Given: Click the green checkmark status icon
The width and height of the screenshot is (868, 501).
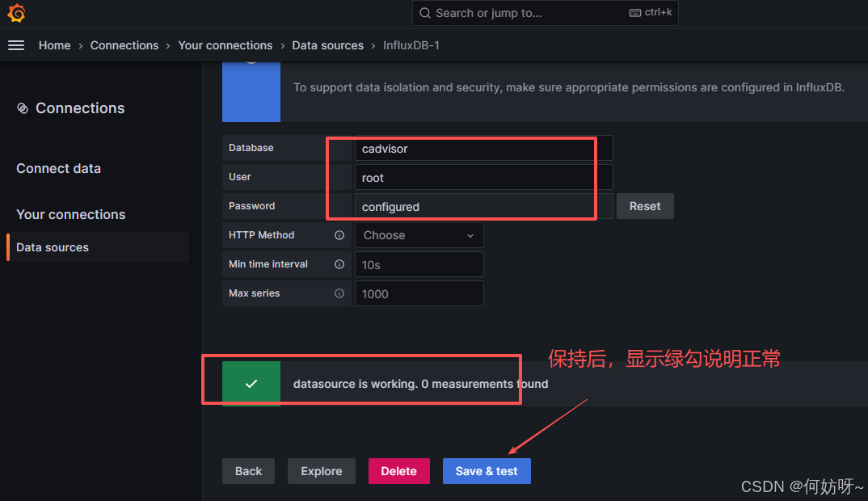Looking at the screenshot, I should 251,384.
